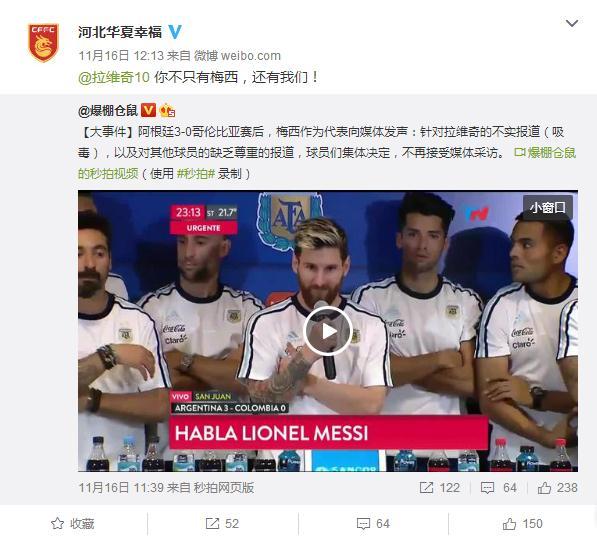Click 收藏 star to favorite post

coord(72,524)
